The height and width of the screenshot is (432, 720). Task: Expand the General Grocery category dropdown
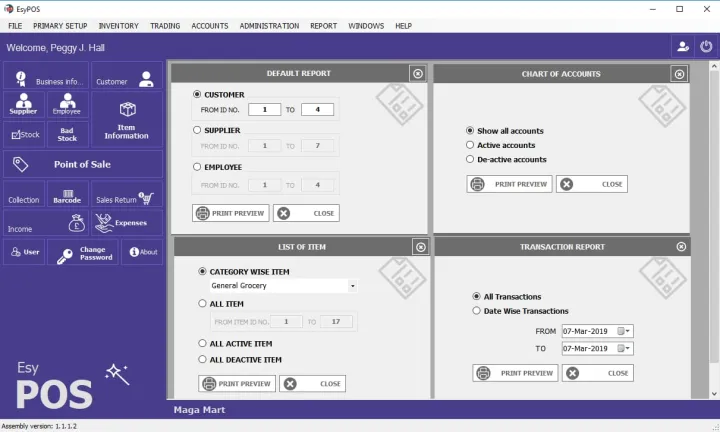pos(352,286)
